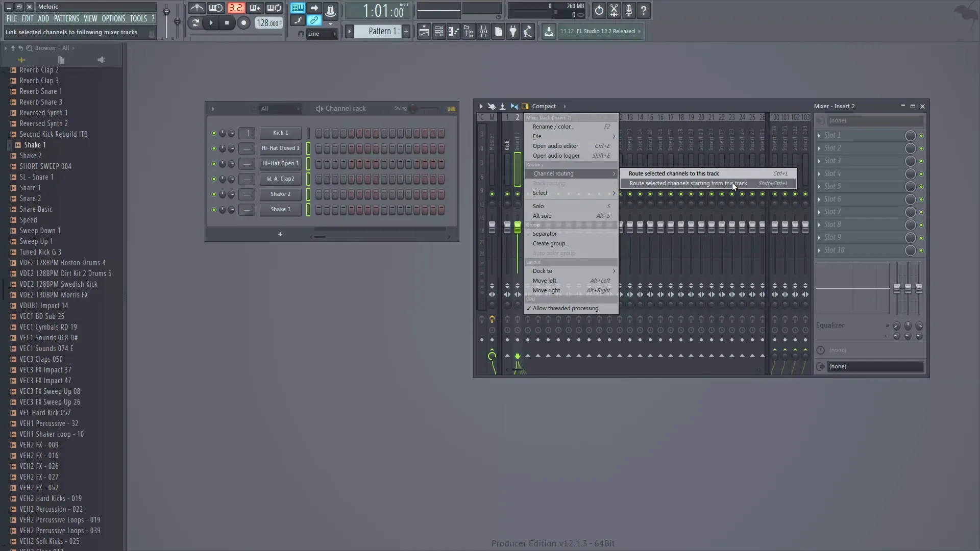Open the piano roll icon
This screenshot has width=980, height=551.
[x=453, y=32]
